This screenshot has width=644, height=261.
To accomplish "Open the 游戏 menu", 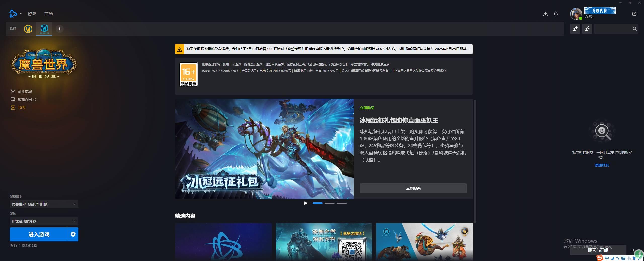I will (x=32, y=14).
